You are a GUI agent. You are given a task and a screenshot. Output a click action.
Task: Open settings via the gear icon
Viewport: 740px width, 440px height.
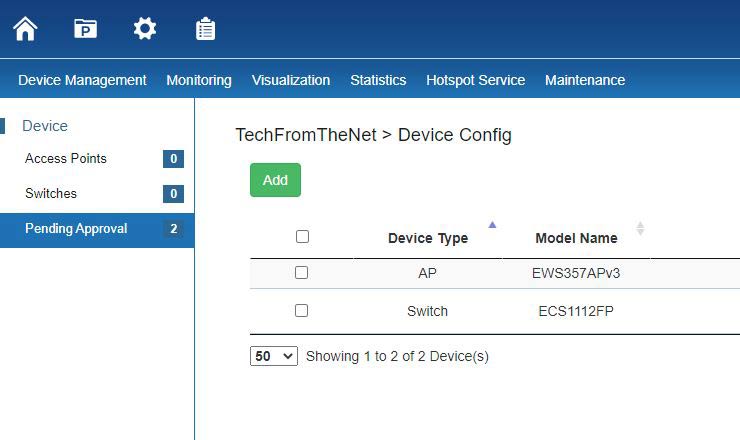coord(145,29)
